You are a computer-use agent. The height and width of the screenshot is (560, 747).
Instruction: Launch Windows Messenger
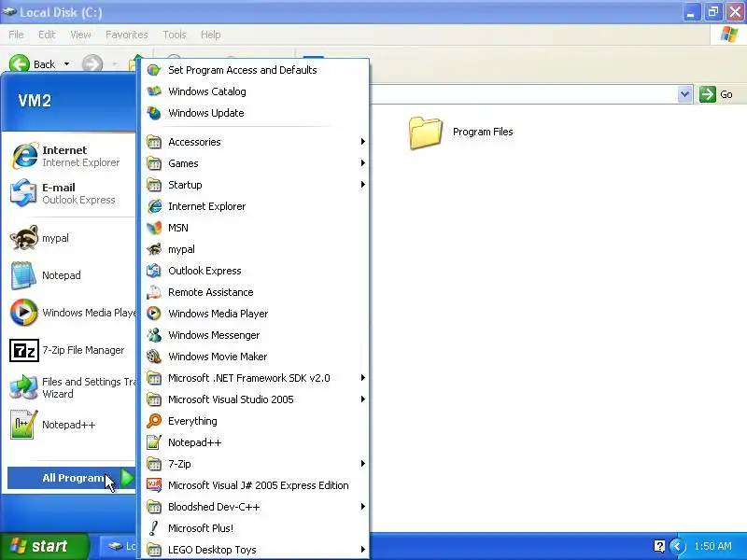coord(253,335)
